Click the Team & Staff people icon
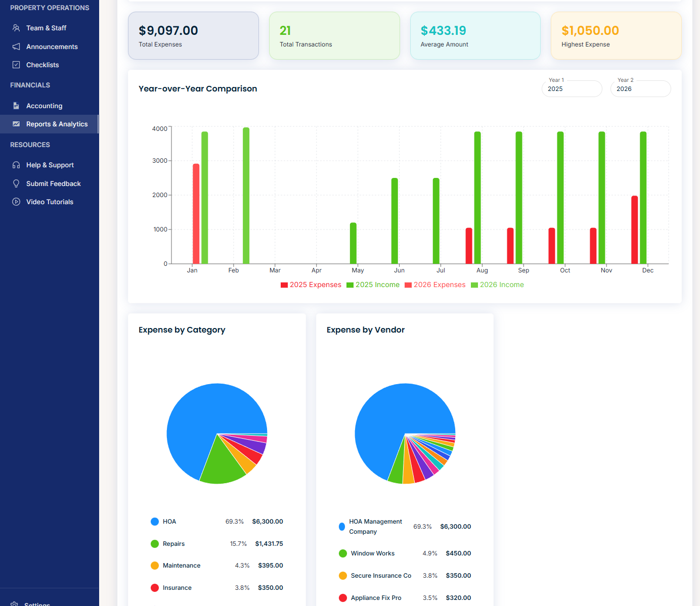 click(x=16, y=28)
